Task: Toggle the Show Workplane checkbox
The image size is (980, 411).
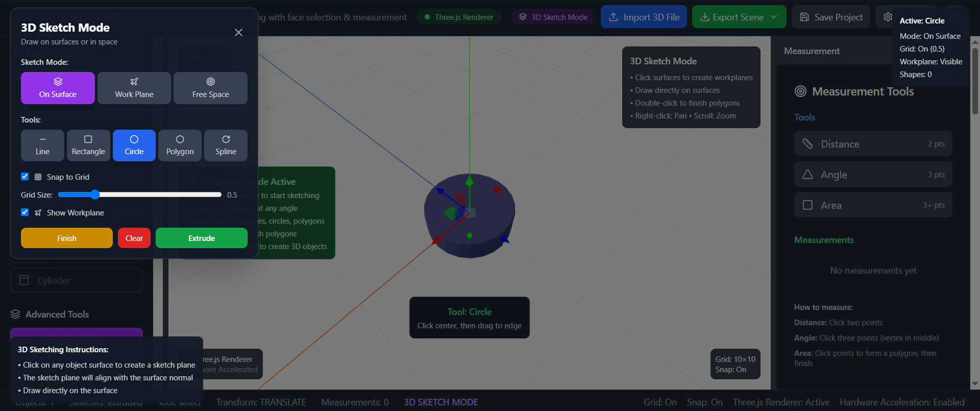Action: (x=24, y=212)
